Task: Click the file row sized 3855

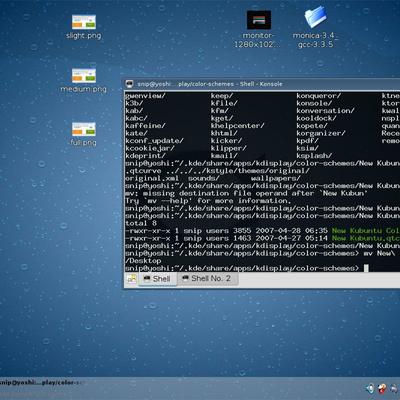Action: [262, 231]
